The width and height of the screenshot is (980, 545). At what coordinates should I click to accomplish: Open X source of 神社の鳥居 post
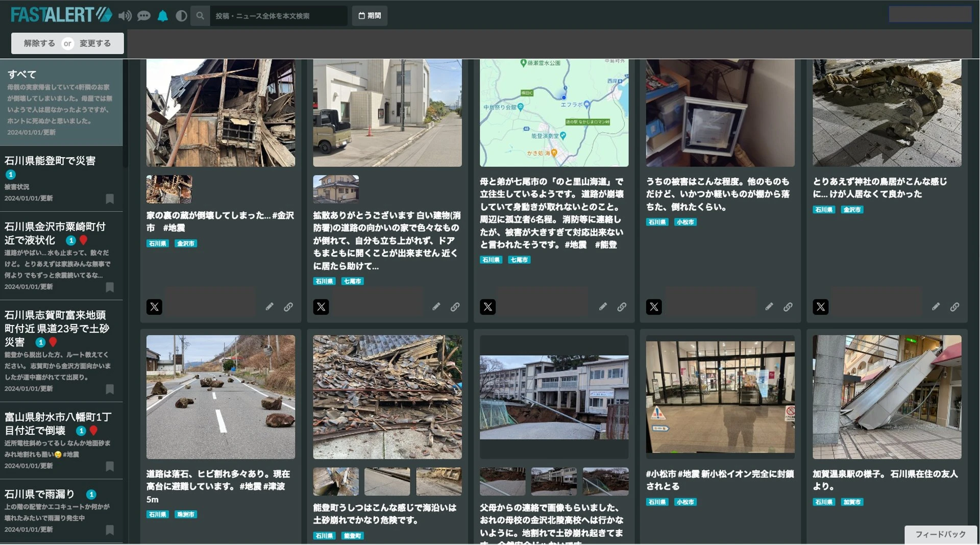coord(820,307)
